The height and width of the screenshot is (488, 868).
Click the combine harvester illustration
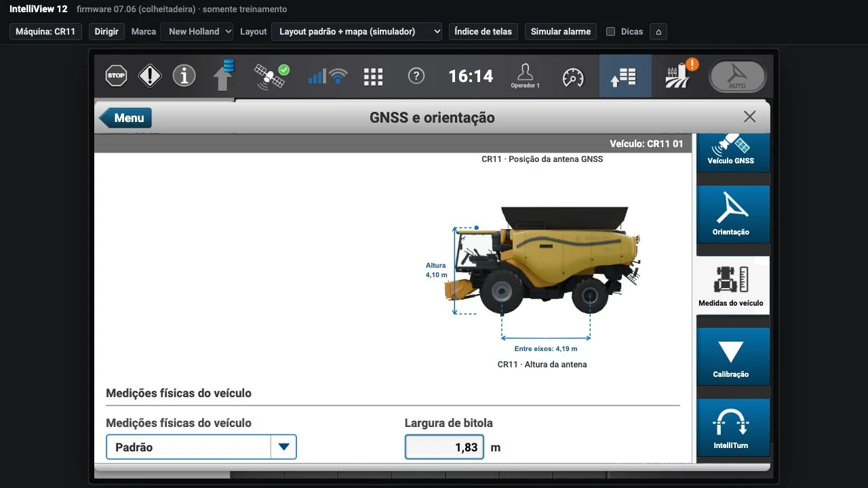click(542, 261)
